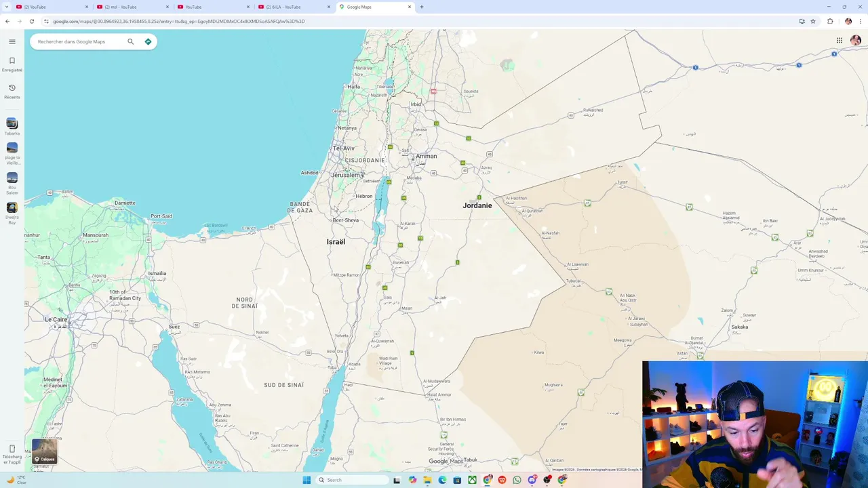Open the recent place Dwejra Bay
This screenshot has height=488, width=868.
click(x=12, y=213)
